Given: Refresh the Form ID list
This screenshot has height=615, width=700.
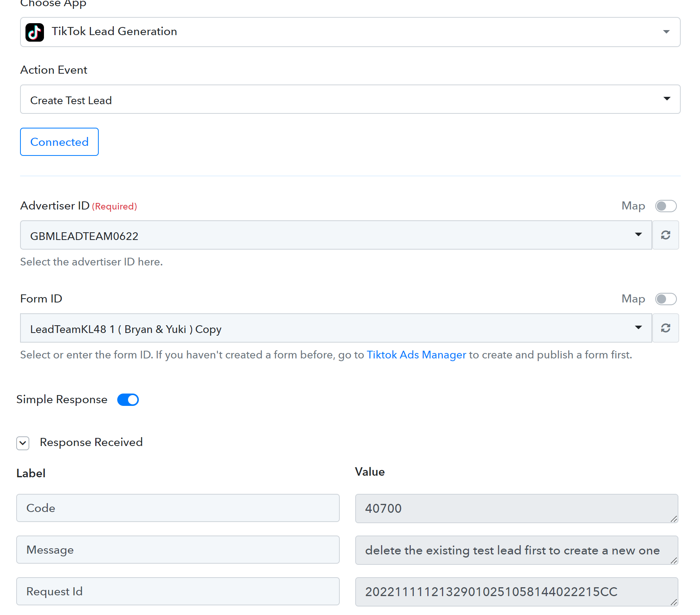Looking at the screenshot, I should pyautogui.click(x=666, y=328).
